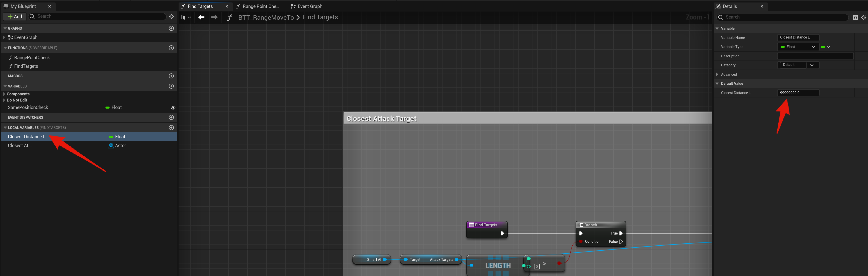Click the Add button in My Blueprint
The image size is (868, 276).
point(15,17)
